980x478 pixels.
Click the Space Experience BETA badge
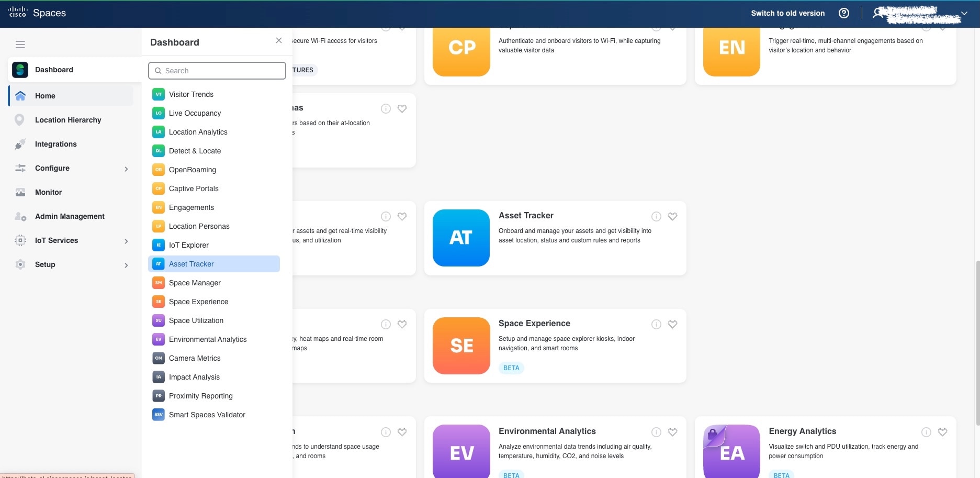(511, 368)
